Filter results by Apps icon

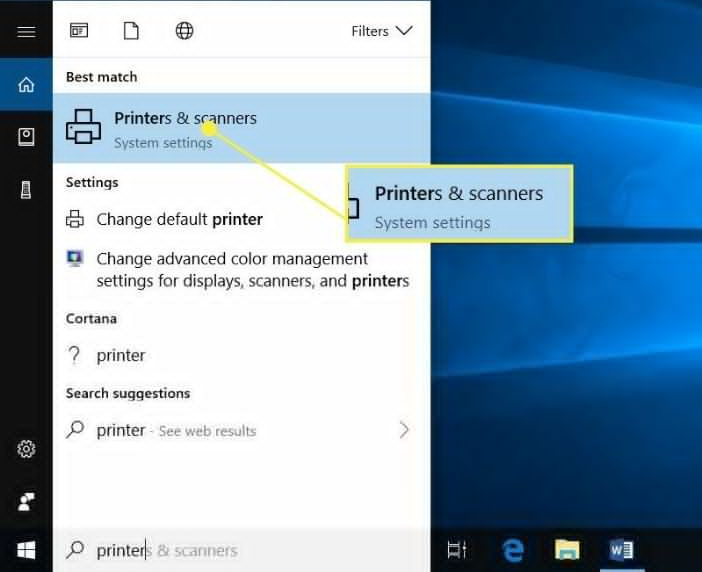coord(78,31)
